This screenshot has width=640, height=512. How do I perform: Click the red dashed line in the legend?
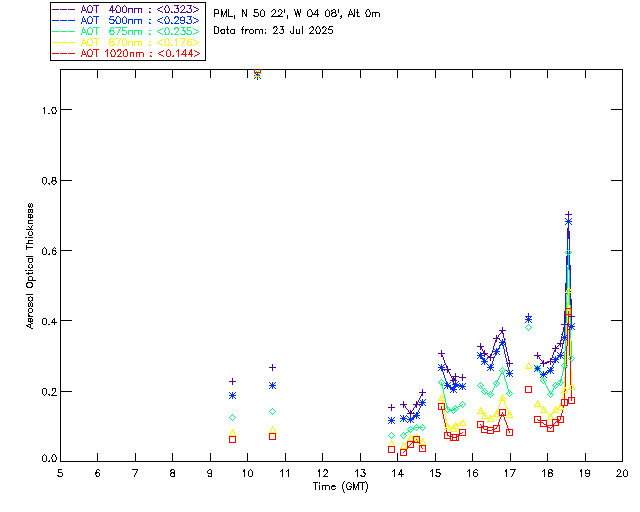point(64,54)
